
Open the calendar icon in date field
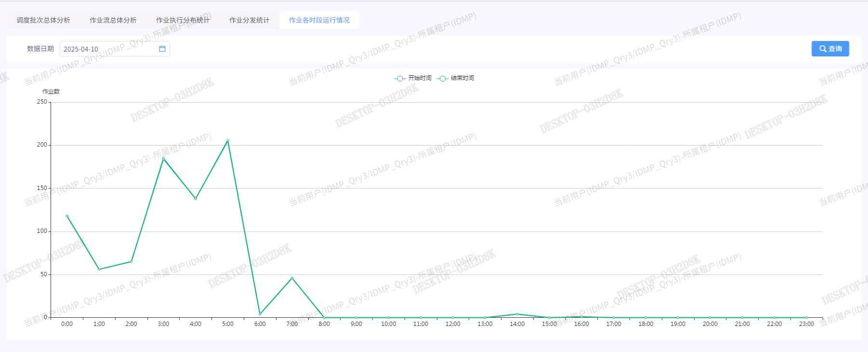[162, 49]
